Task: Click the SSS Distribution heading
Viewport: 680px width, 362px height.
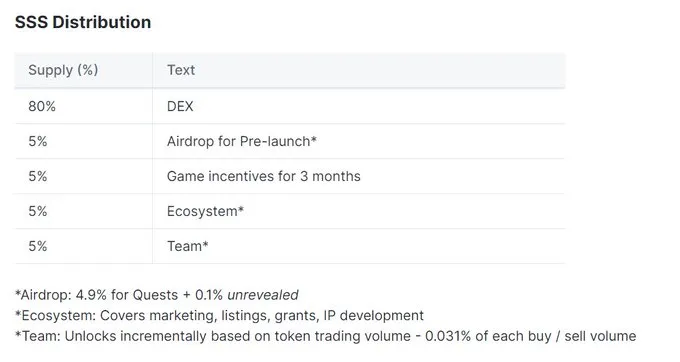Action: click(83, 23)
